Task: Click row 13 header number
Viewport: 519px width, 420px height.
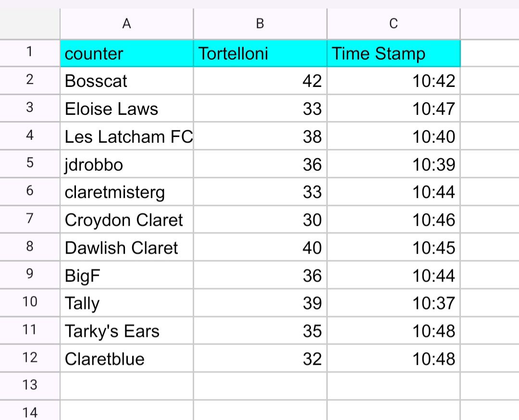Action: (30, 384)
